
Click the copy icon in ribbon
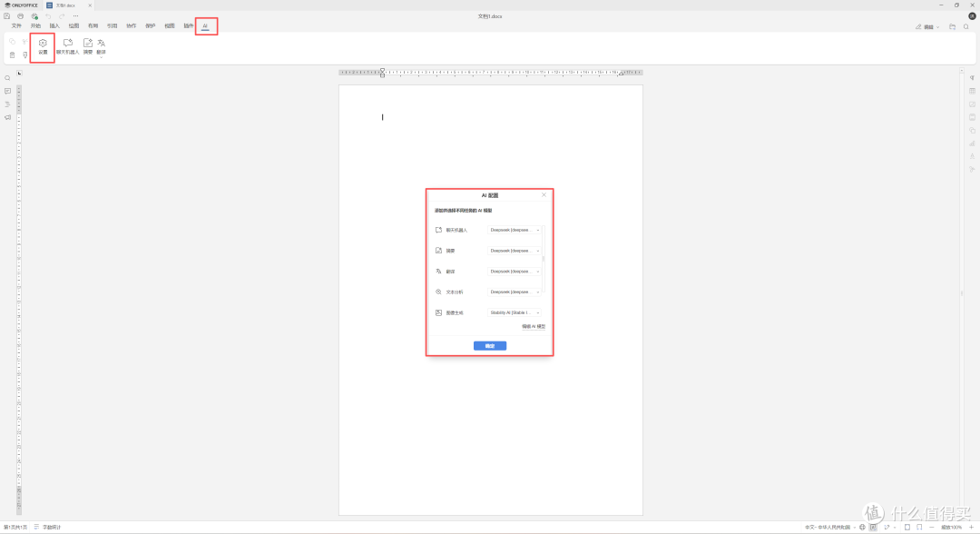tap(12, 42)
